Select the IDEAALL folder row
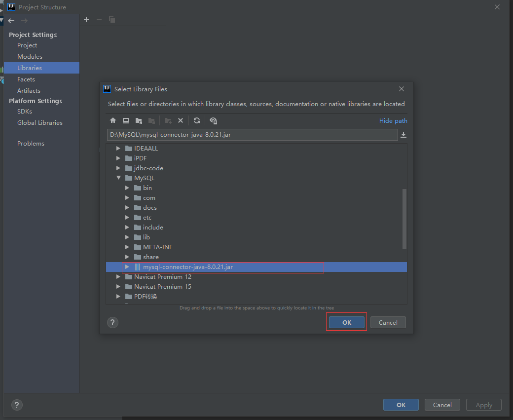 256,148
